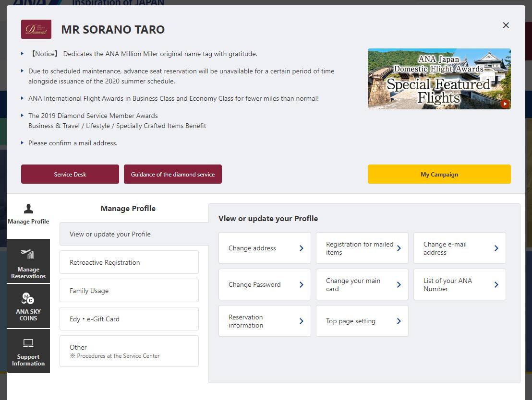532x400 pixels.
Task: Click the Support Information monitor icon
Action: (28, 343)
